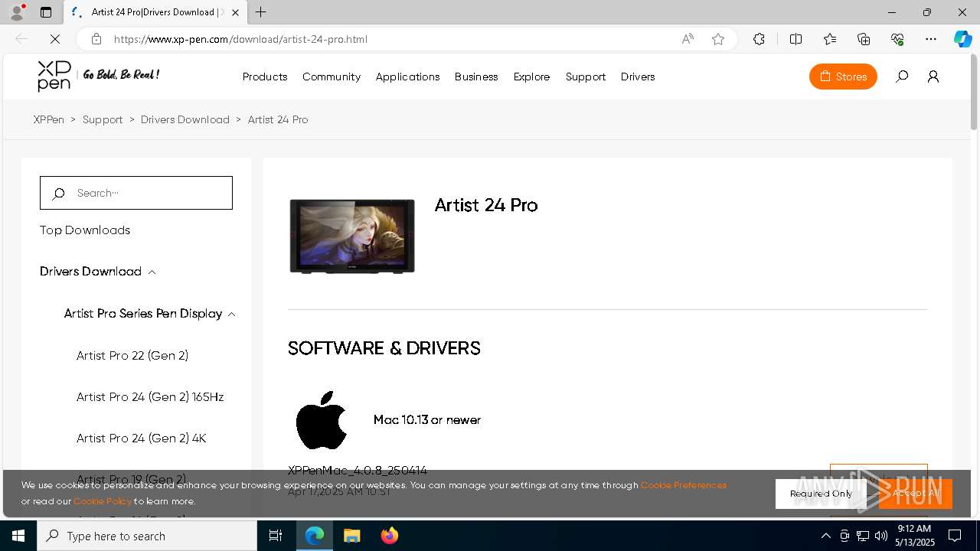The width and height of the screenshot is (980, 551).
Task: Close the Artist 24 Pro tab
Action: 236,12
